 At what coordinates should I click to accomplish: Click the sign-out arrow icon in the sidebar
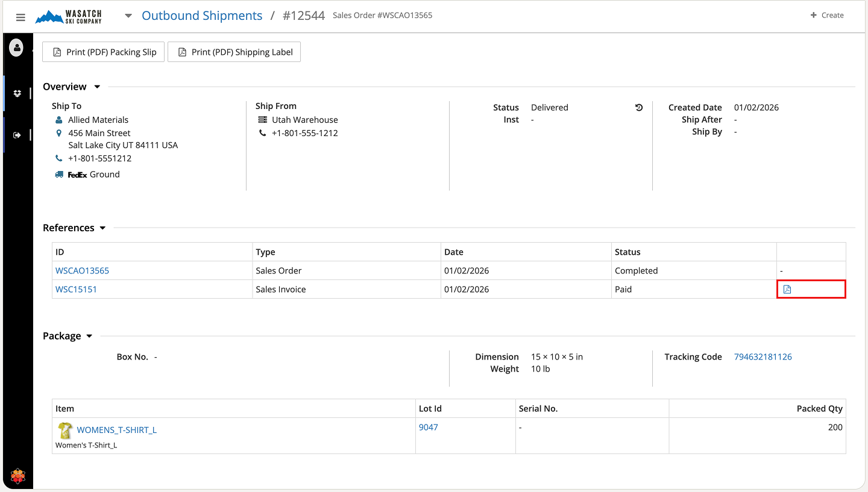17,135
